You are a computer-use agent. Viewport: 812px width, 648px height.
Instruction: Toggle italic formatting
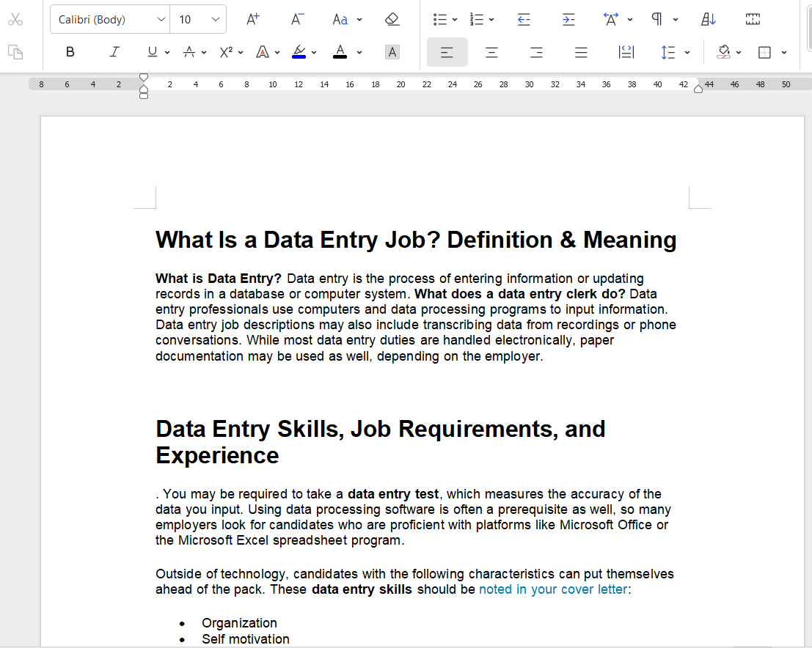pos(114,52)
